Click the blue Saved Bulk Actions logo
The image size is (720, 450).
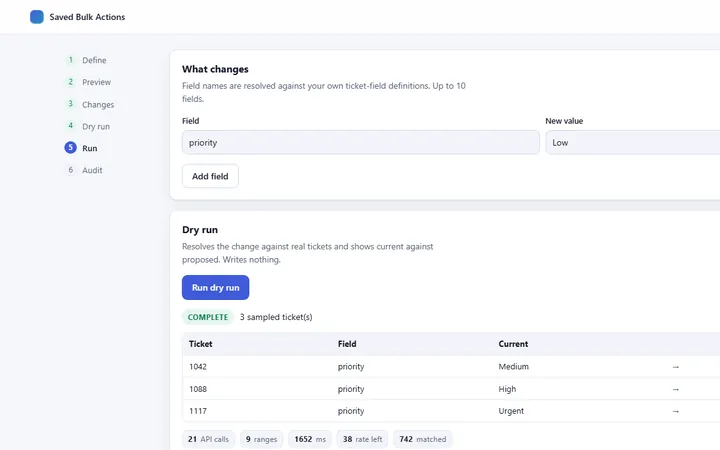click(x=37, y=17)
